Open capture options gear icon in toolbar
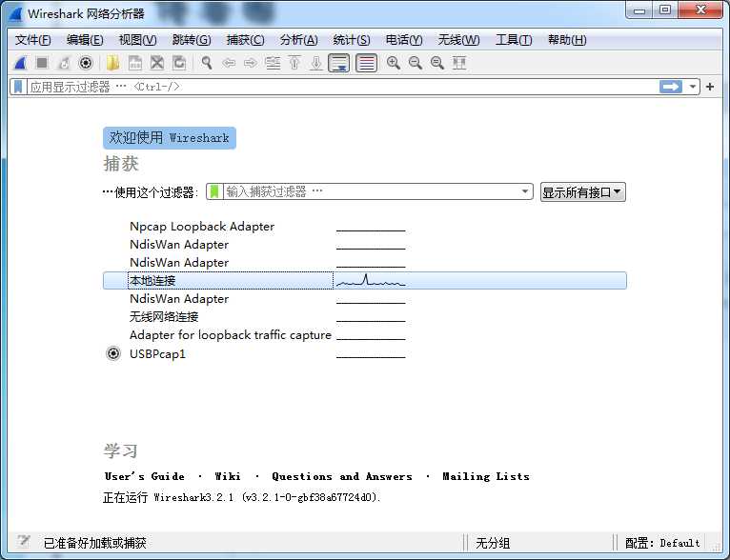Image resolution: width=730 pixels, height=560 pixels. point(86,63)
